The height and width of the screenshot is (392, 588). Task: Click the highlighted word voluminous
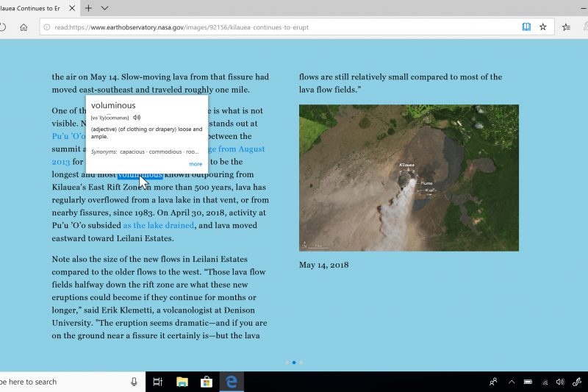140,175
